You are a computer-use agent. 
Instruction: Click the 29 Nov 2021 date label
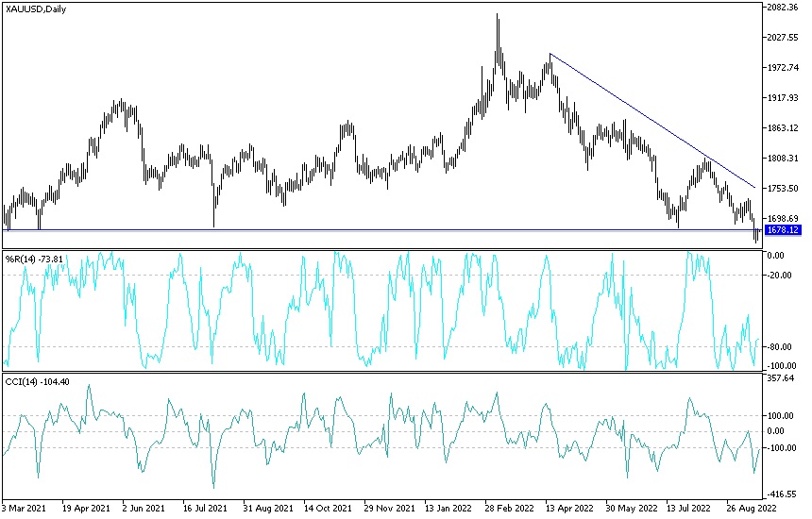(x=389, y=508)
